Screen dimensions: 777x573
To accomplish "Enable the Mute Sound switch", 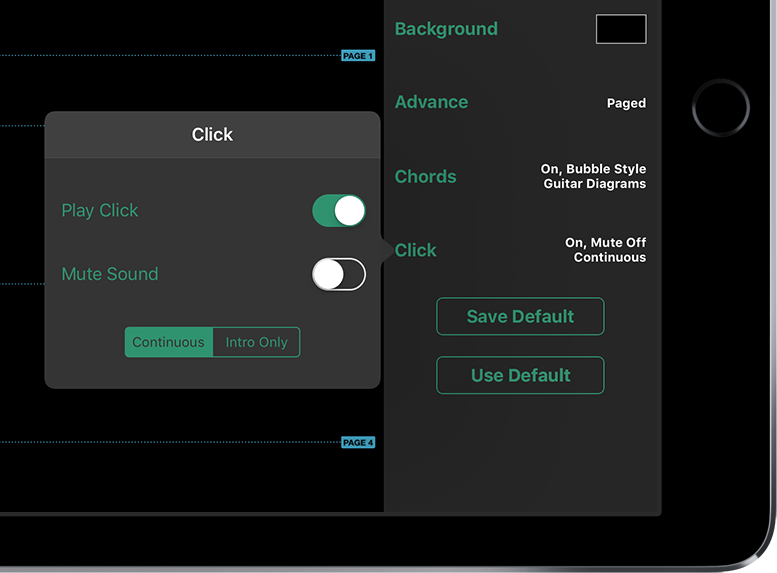I will point(339,274).
